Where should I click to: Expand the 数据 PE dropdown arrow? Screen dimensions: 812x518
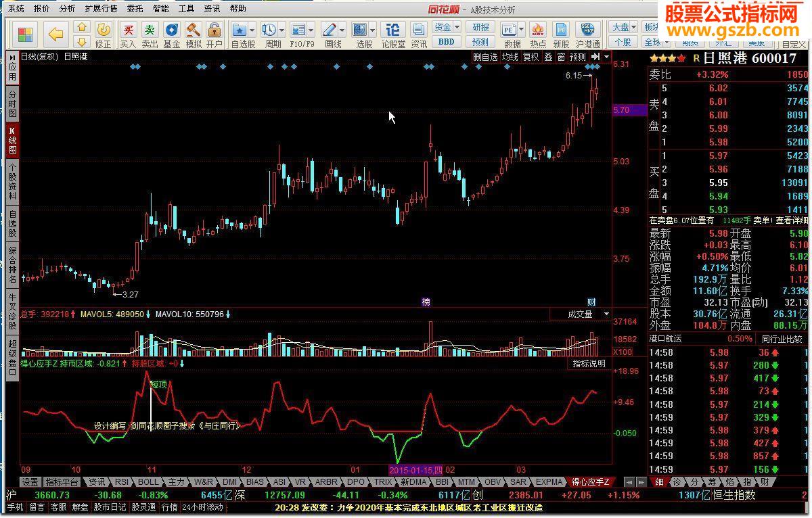click(x=522, y=30)
